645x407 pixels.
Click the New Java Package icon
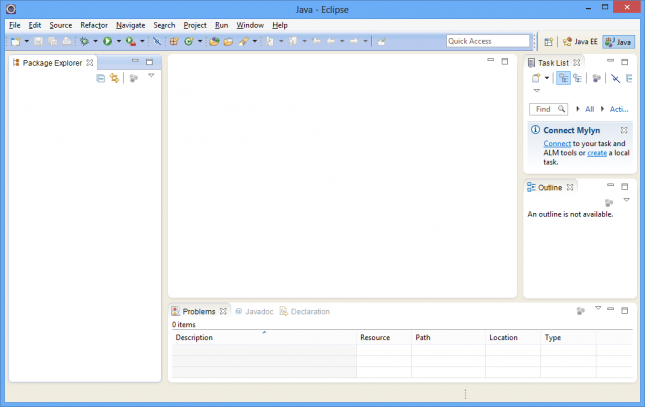[x=174, y=41]
